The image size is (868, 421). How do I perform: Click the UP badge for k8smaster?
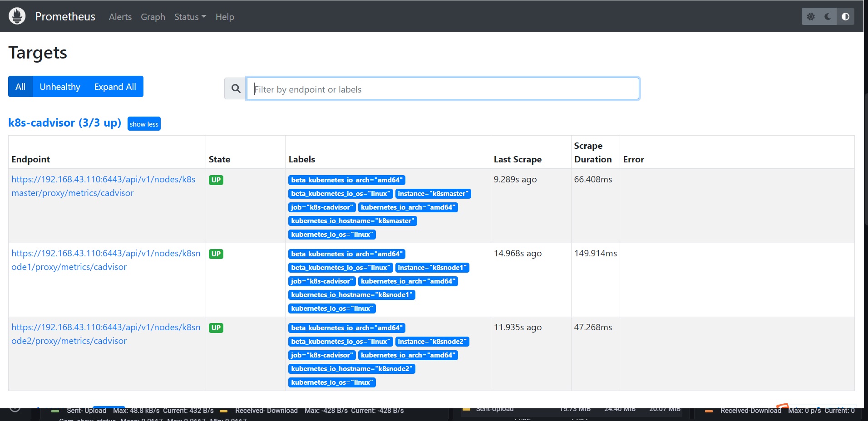click(x=216, y=180)
